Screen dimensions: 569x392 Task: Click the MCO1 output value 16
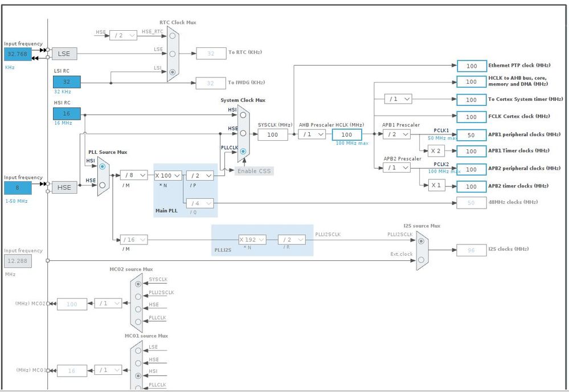(x=72, y=370)
